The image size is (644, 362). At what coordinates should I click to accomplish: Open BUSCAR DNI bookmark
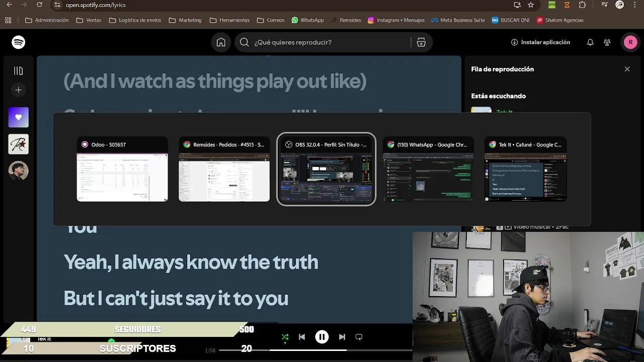click(511, 20)
